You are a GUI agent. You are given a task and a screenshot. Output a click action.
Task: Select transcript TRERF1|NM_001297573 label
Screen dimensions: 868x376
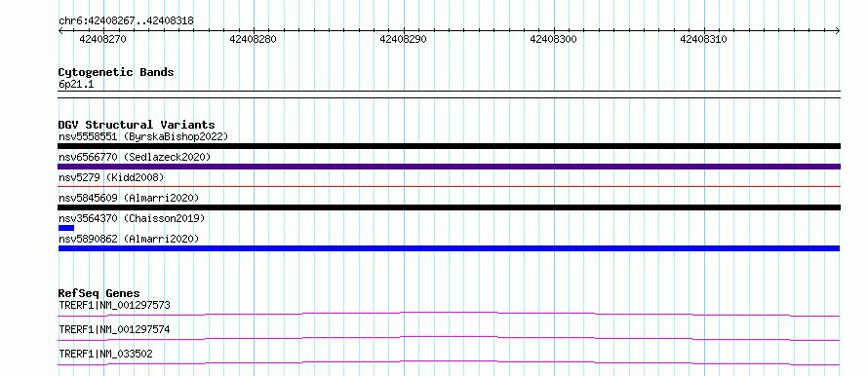(x=114, y=305)
